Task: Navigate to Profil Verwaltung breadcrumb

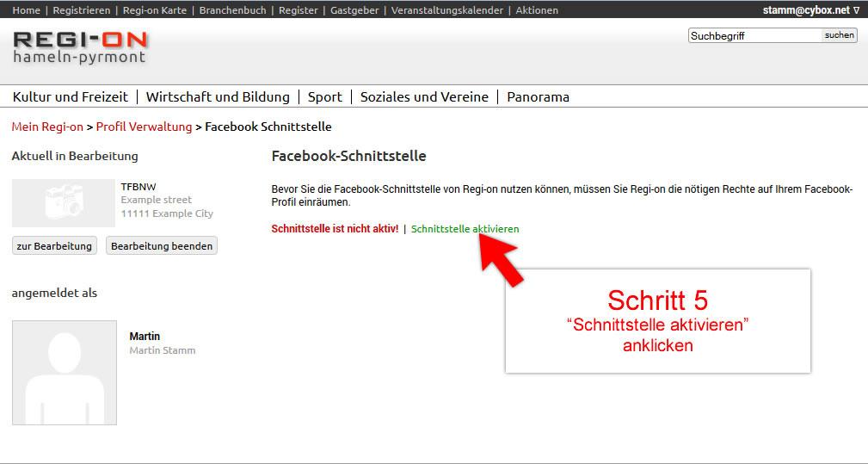Action: tap(144, 127)
